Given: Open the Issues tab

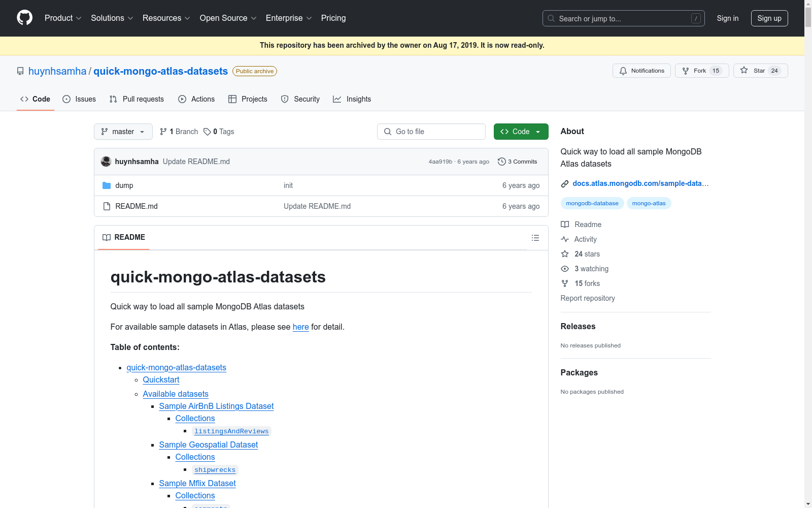Looking at the screenshot, I should (79, 99).
